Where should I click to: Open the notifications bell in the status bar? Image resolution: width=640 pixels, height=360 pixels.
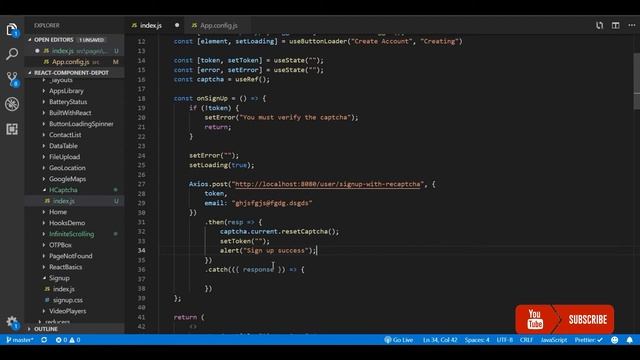pos(629,340)
